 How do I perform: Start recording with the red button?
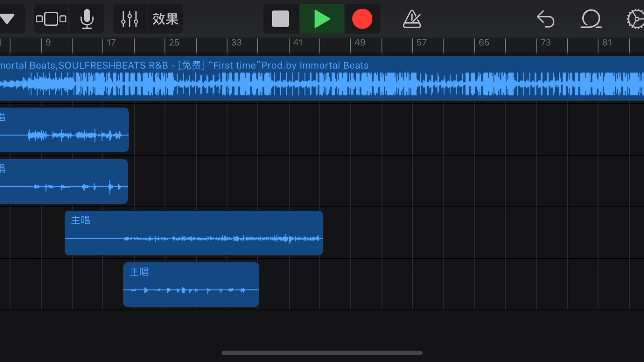tap(362, 19)
